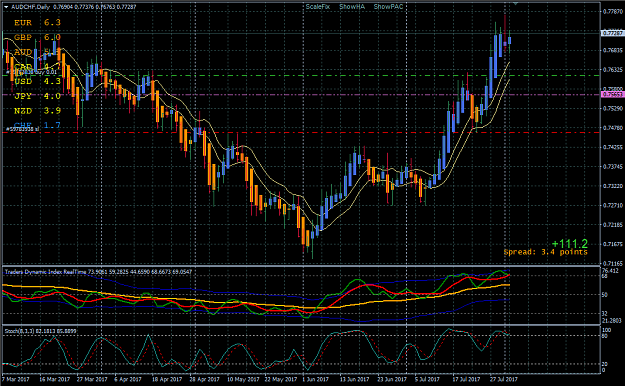The width and height of the screenshot is (625, 386).
Task: Click the chart shift triangle marker at top
Action: (x=515, y=4)
